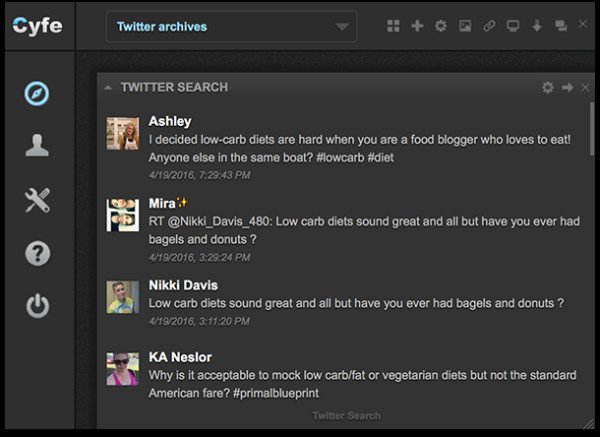Open Twitter Search widget settings gear
Screen dimensions: 600x437
(x=548, y=88)
